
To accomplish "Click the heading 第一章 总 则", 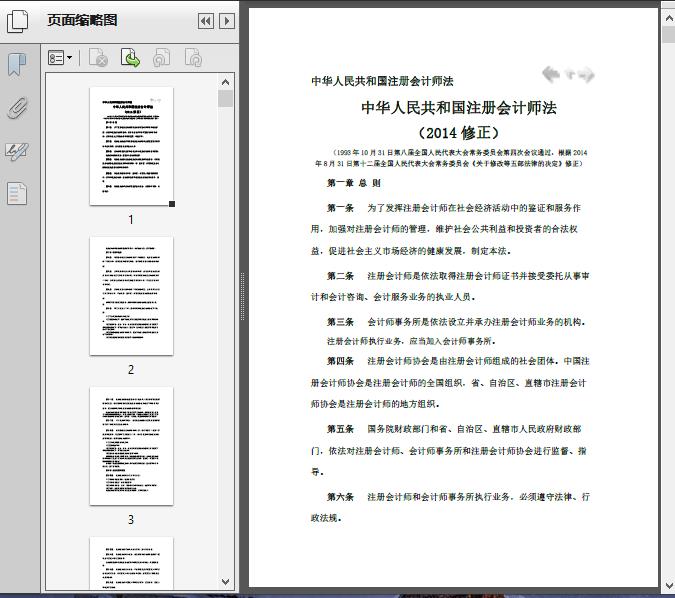I will click(x=353, y=183).
